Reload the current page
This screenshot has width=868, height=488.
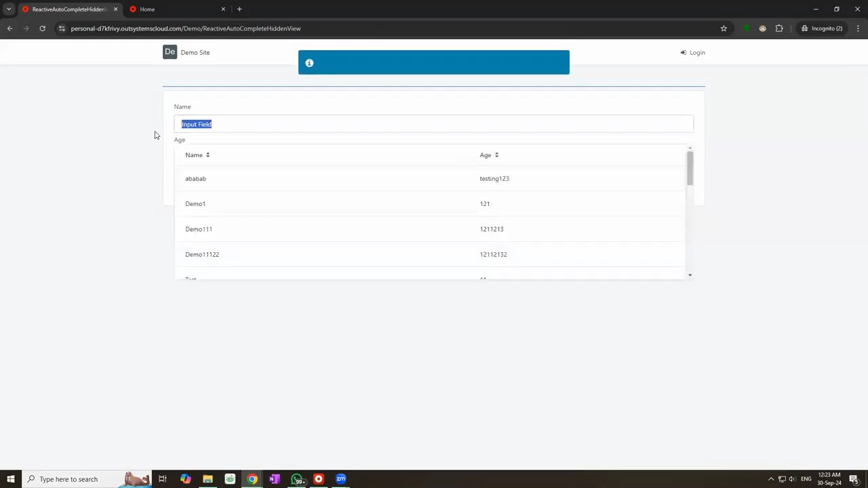(42, 28)
